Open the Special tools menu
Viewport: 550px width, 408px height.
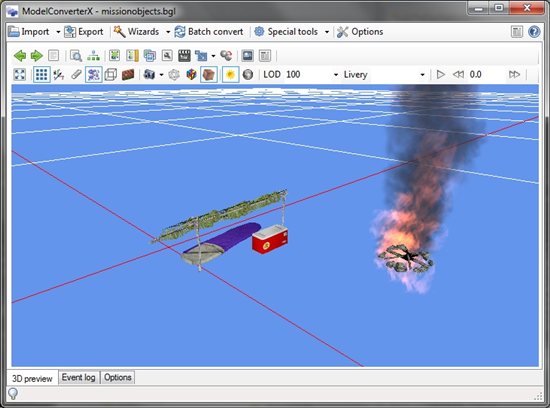coord(292,32)
